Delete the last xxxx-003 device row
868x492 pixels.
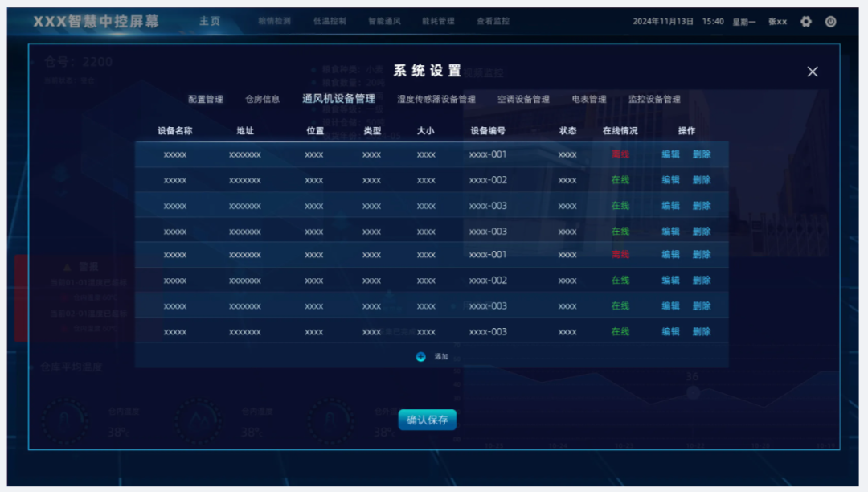pyautogui.click(x=700, y=330)
